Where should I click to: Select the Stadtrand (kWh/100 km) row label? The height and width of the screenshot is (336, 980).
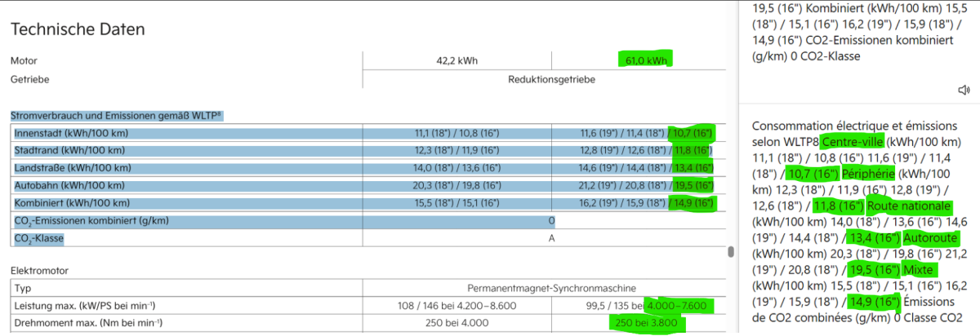point(70,150)
